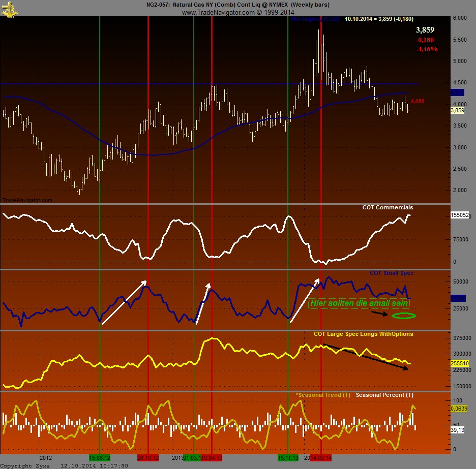This screenshot has height=469, width=476.
Task: Click 'COT Large Spec Longs WithOptions' label
Action: click(x=364, y=334)
